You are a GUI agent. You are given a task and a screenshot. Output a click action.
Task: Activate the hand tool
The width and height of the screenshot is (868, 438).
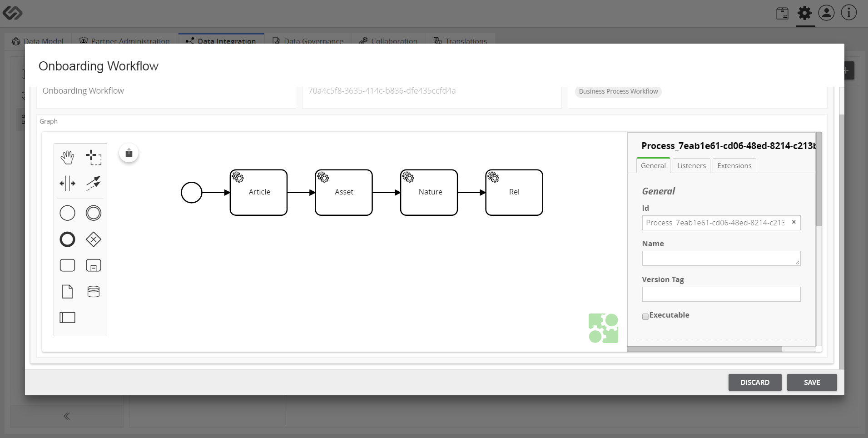pyautogui.click(x=67, y=157)
